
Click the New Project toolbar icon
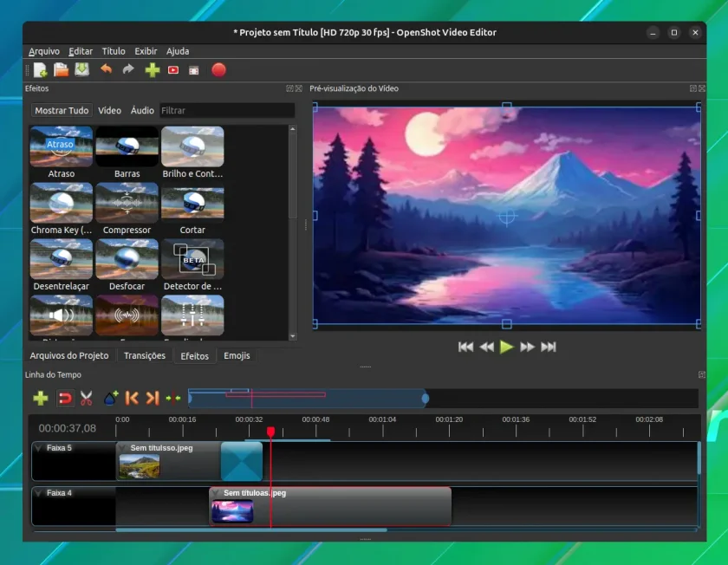pyautogui.click(x=41, y=70)
